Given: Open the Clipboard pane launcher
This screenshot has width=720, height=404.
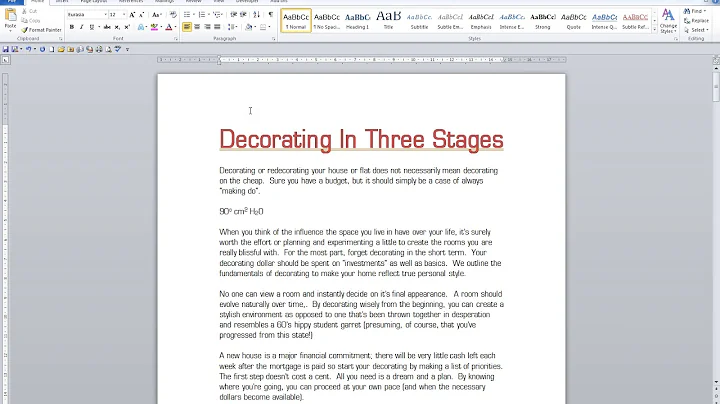Looking at the screenshot, I should coord(61,39).
